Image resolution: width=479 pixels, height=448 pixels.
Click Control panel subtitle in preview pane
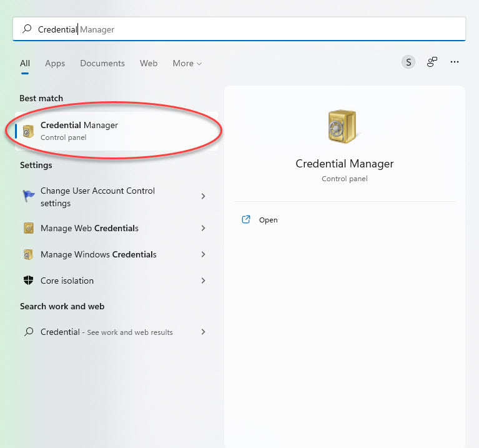[344, 179]
